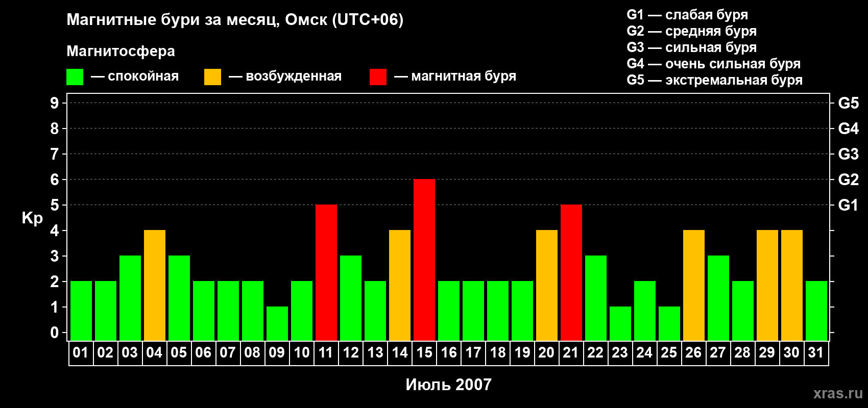Click the 'Магнитосфера' heading
This screenshot has width=868, height=408.
[120, 52]
